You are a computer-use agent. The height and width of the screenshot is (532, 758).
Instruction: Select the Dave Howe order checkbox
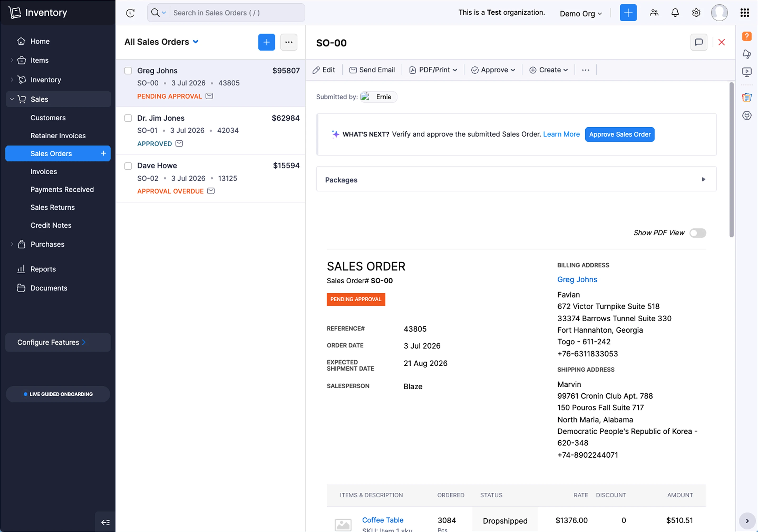tap(128, 166)
